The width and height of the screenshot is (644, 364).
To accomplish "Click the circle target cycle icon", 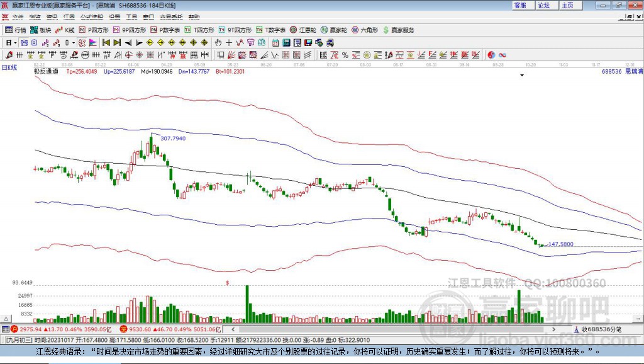I will [x=128, y=55].
